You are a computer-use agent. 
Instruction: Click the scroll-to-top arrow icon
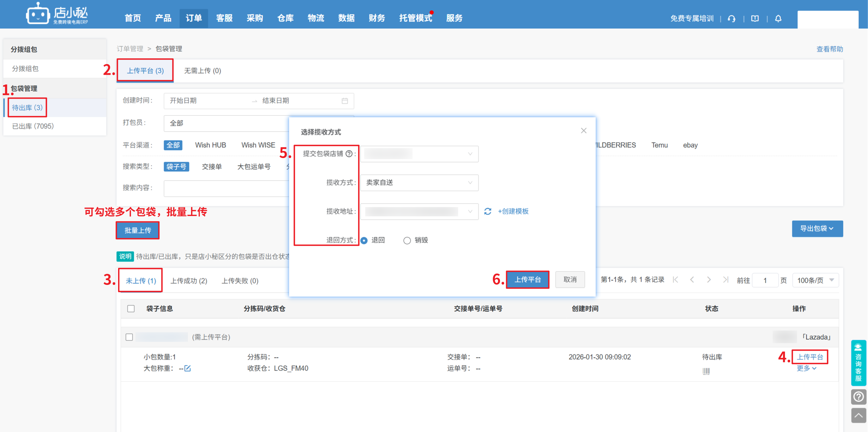(x=858, y=416)
